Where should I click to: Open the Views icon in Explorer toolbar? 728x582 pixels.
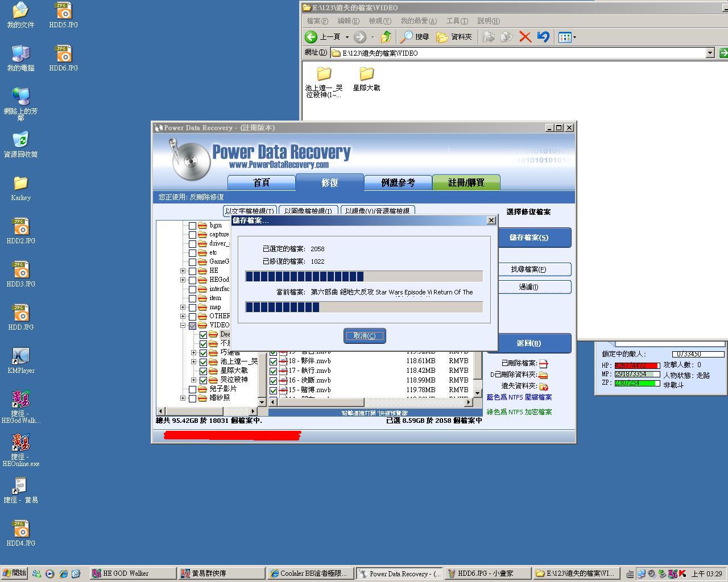(565, 37)
